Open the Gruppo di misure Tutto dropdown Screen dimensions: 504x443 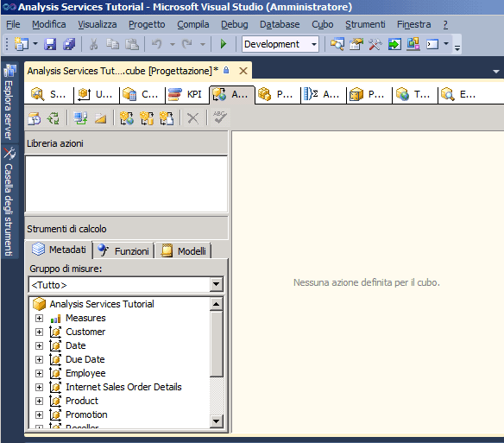pos(217,284)
